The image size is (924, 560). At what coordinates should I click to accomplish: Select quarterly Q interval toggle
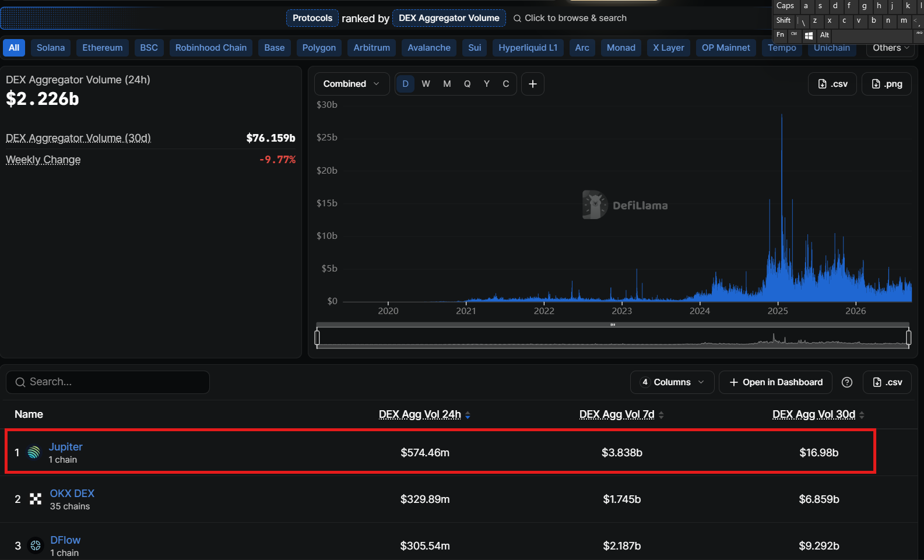click(x=467, y=84)
